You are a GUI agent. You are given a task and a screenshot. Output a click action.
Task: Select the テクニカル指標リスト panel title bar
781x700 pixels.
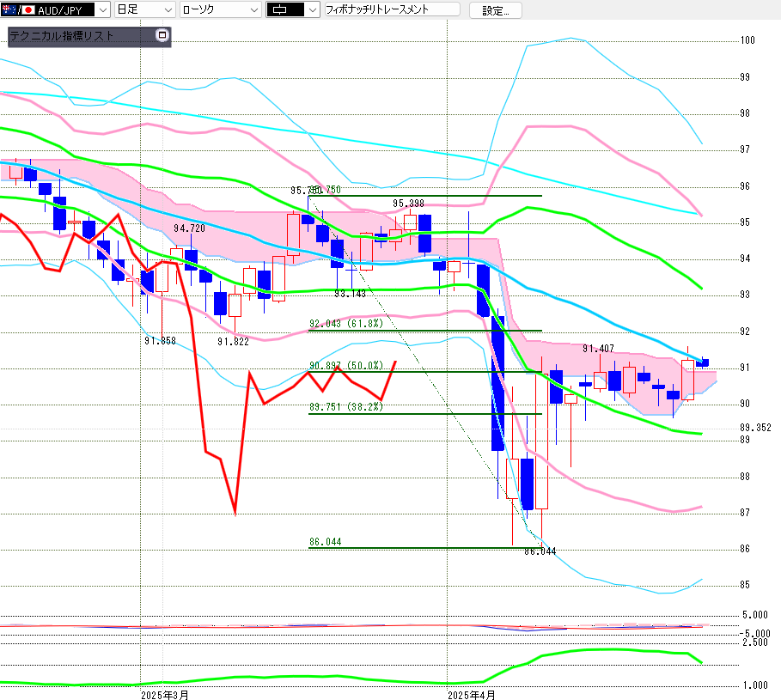click(89, 37)
